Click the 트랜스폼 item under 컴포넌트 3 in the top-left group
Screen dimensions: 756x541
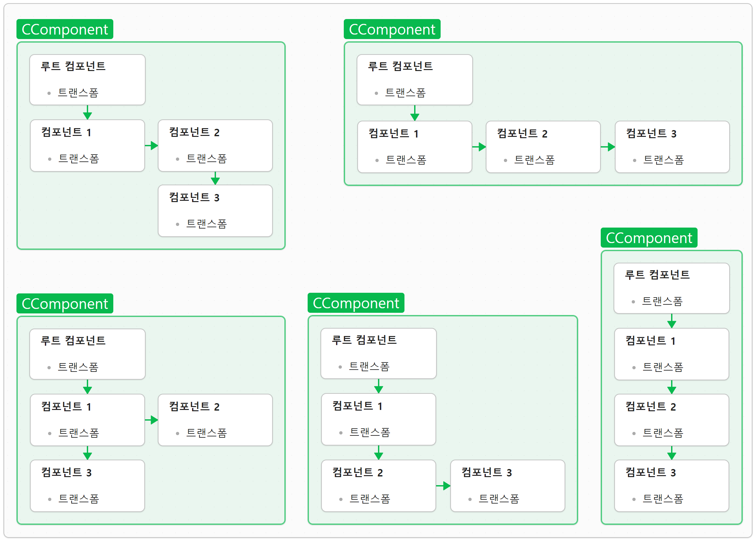pos(207,223)
